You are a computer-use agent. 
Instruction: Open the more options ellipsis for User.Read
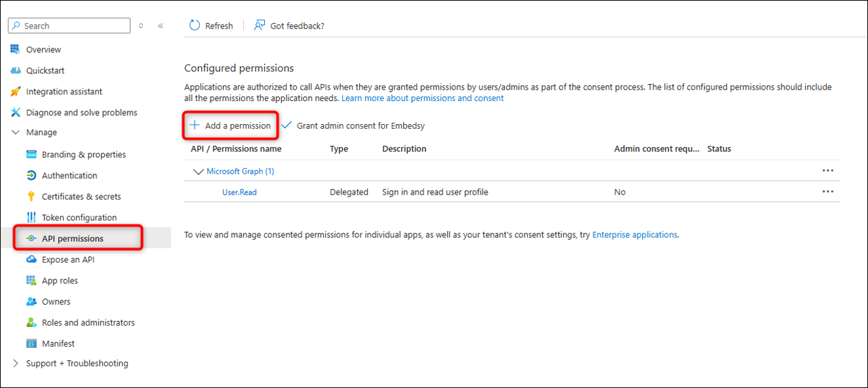coord(828,192)
